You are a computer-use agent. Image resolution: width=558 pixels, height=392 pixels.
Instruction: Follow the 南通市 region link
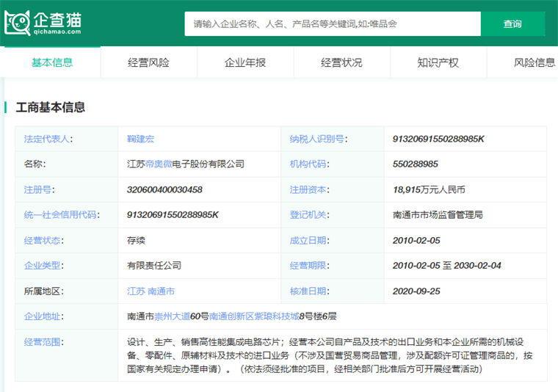point(162,291)
